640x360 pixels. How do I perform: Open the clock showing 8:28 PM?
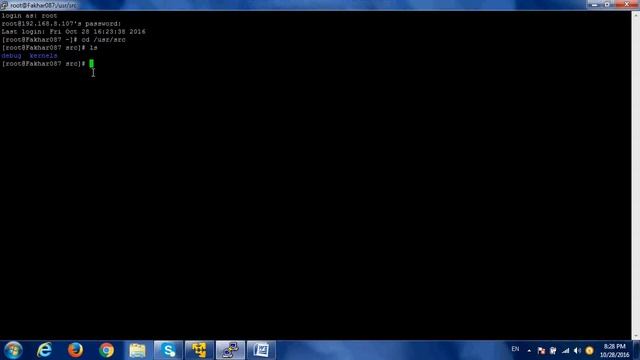point(614,351)
